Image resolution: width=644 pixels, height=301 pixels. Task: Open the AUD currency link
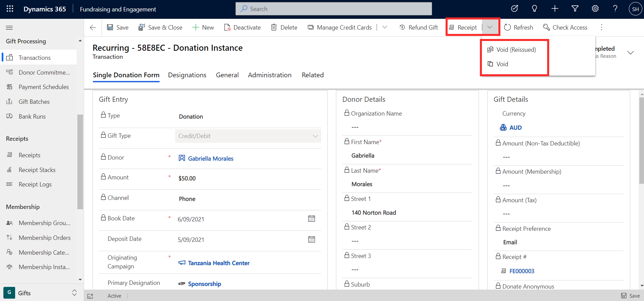click(516, 128)
